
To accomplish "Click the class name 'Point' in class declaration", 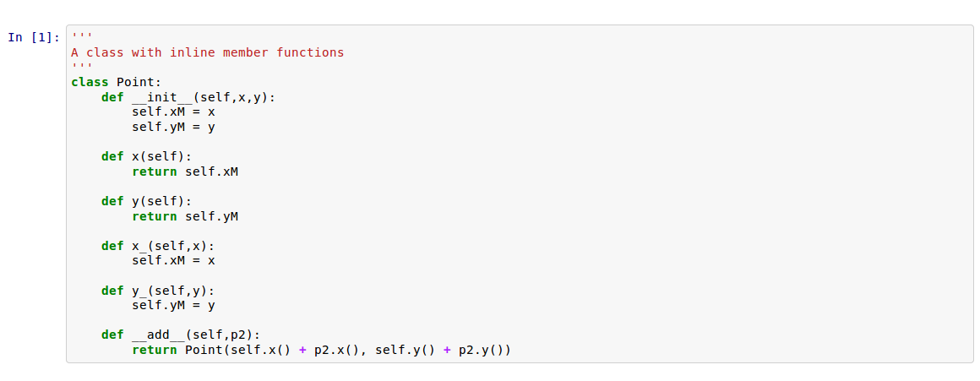I will tap(135, 82).
